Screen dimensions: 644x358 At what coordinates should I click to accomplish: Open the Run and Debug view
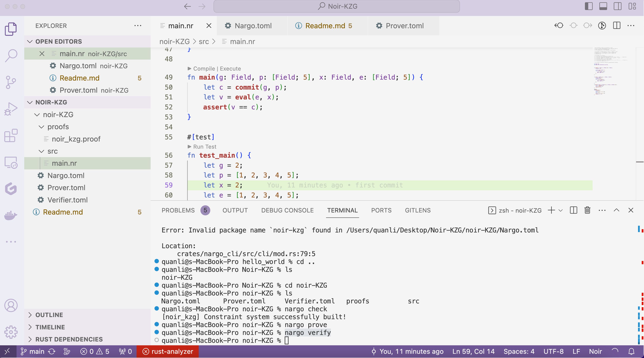pyautogui.click(x=11, y=109)
